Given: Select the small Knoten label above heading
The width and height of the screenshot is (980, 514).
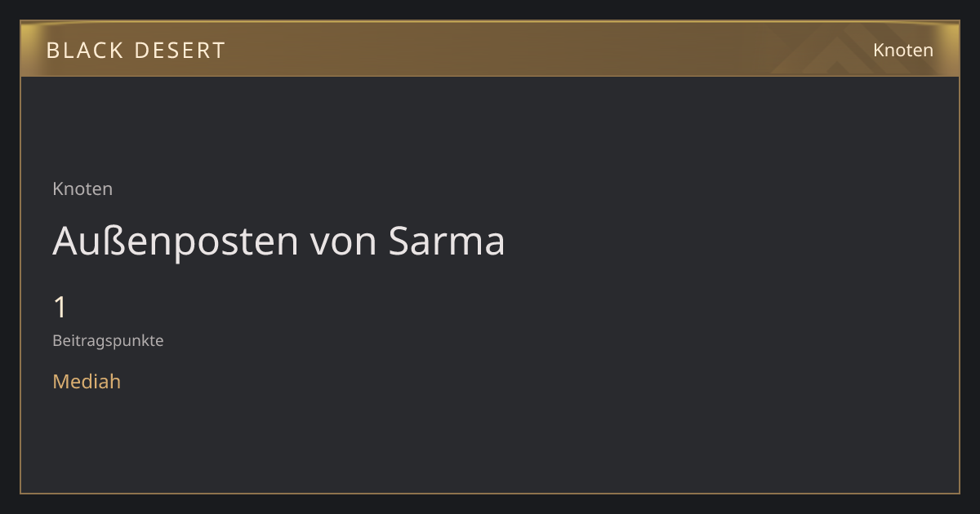Looking at the screenshot, I should point(82,188).
